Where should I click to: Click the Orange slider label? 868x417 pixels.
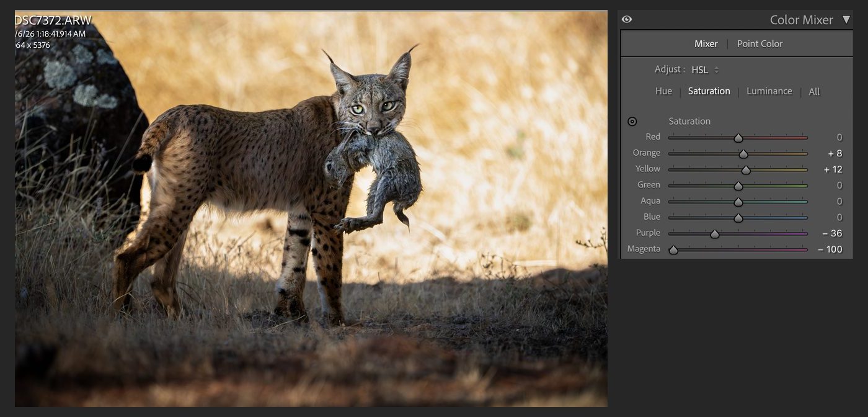(647, 153)
